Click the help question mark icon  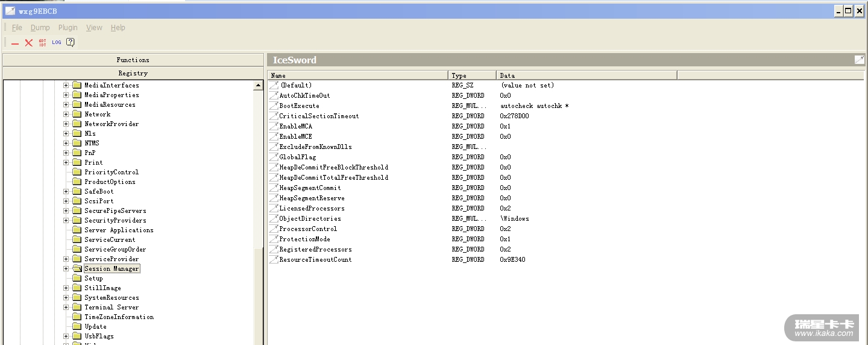pos(71,42)
